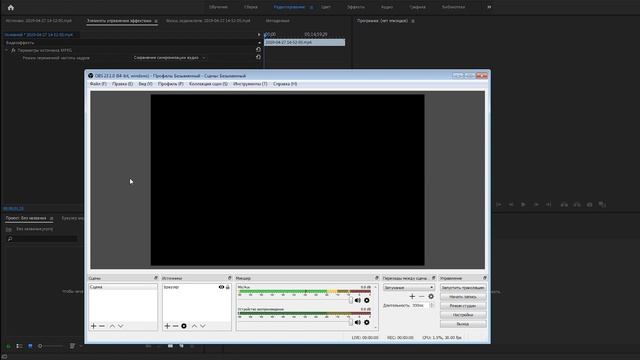This screenshot has width=640, height=360.
Task: Switch Premiere project panel to list view
Action: (19, 346)
